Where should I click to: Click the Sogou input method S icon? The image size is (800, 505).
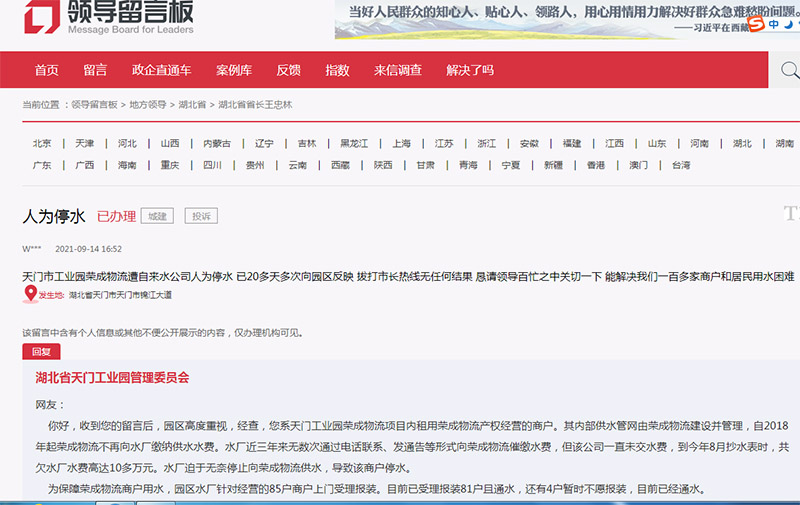(x=756, y=24)
